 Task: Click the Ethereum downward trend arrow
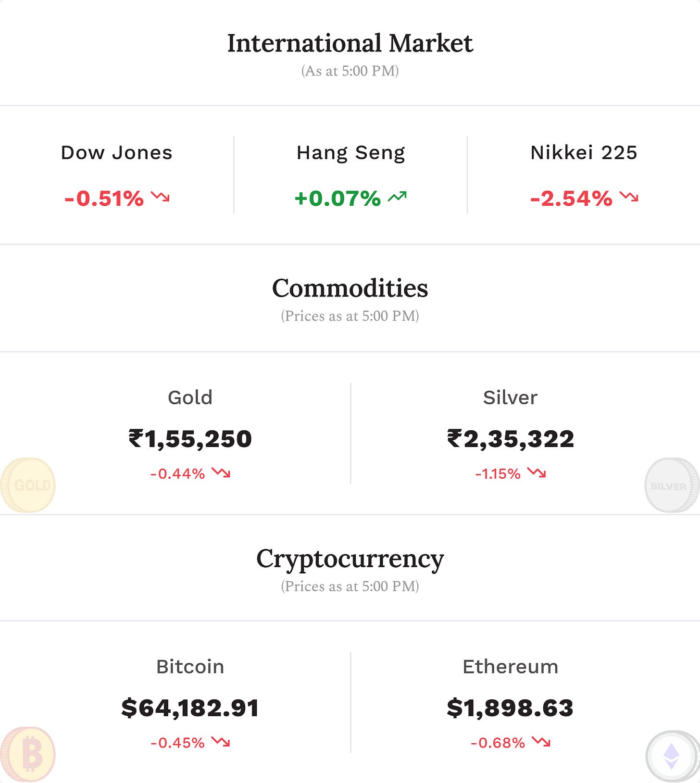pos(541,742)
